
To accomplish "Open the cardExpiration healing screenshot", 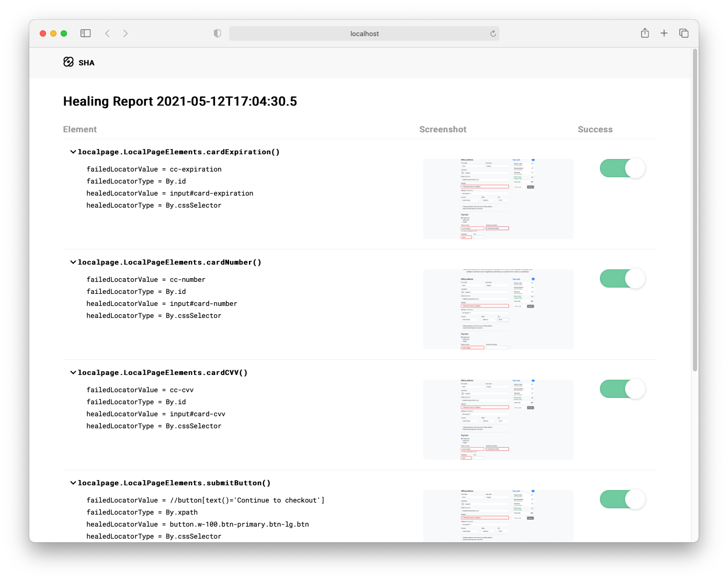I will [x=498, y=199].
